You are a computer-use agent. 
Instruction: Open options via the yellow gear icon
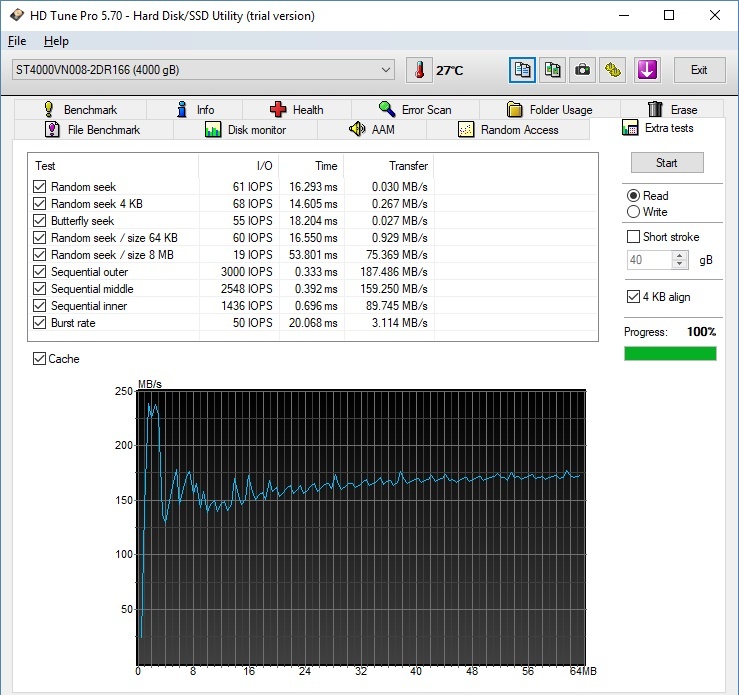[613, 70]
